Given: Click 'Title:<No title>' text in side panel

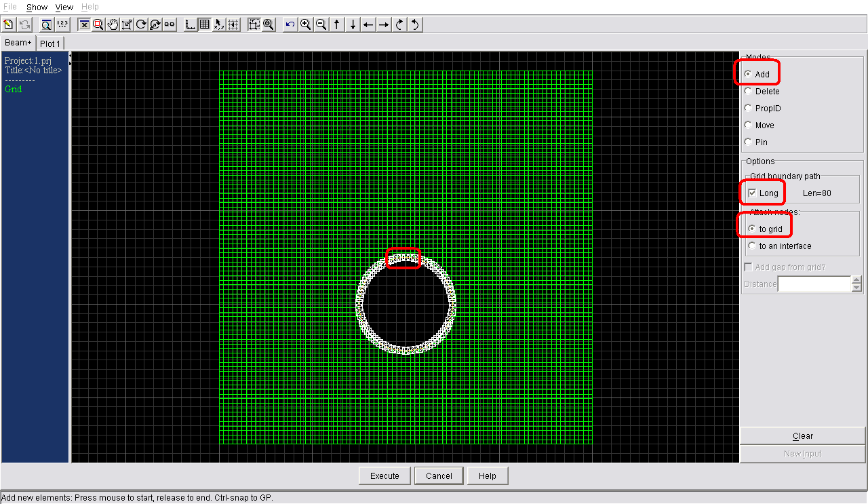Looking at the screenshot, I should tap(33, 71).
